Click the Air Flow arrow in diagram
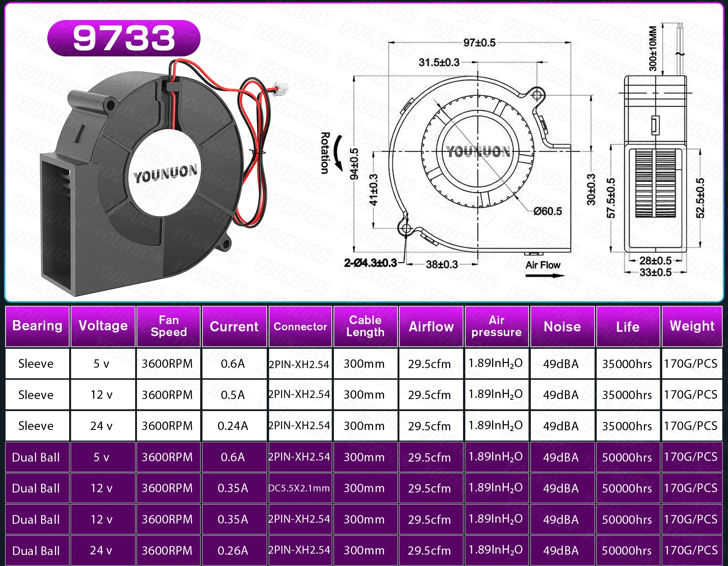Screen dimensions: 728x566 point(544,275)
